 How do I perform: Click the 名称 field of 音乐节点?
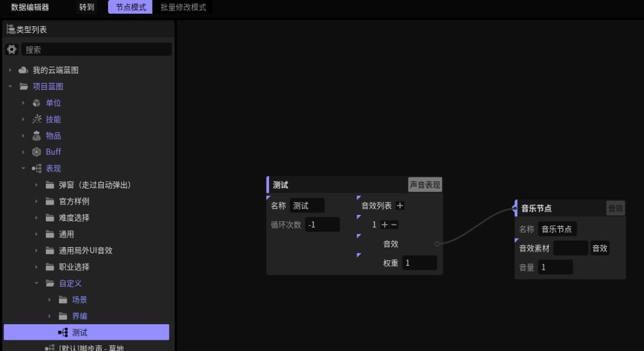[x=558, y=229]
